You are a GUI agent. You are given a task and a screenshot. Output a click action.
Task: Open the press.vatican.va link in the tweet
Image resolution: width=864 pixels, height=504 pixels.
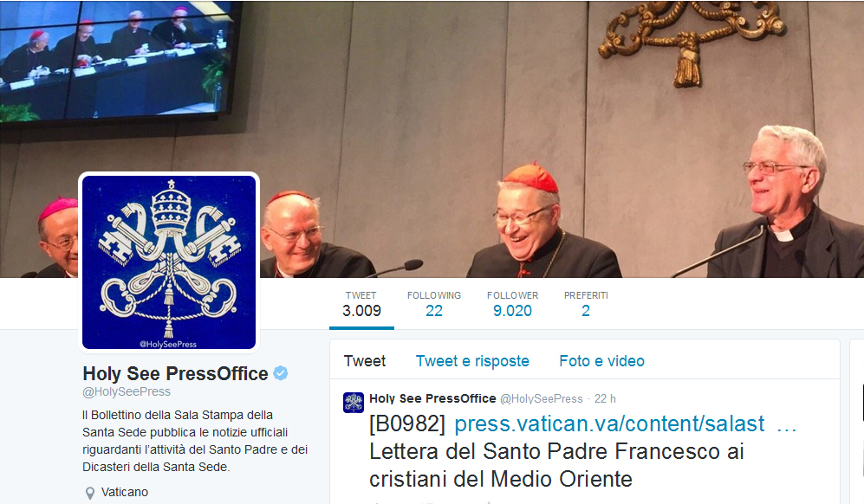tap(609, 423)
